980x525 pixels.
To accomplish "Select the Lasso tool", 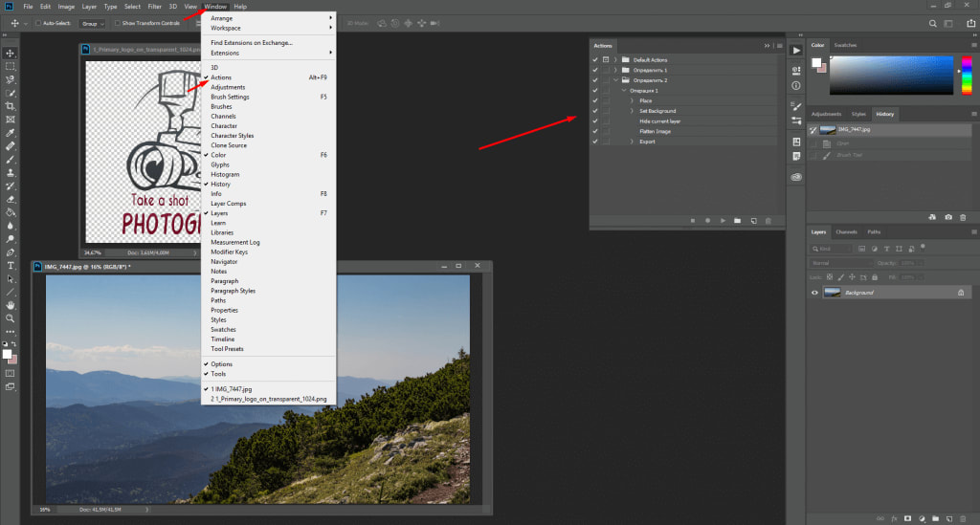I will point(10,80).
